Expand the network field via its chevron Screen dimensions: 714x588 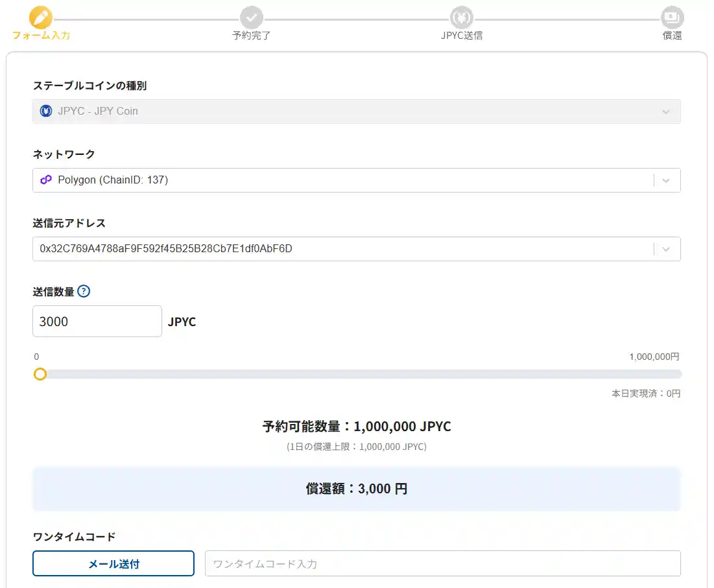pyautogui.click(x=666, y=180)
